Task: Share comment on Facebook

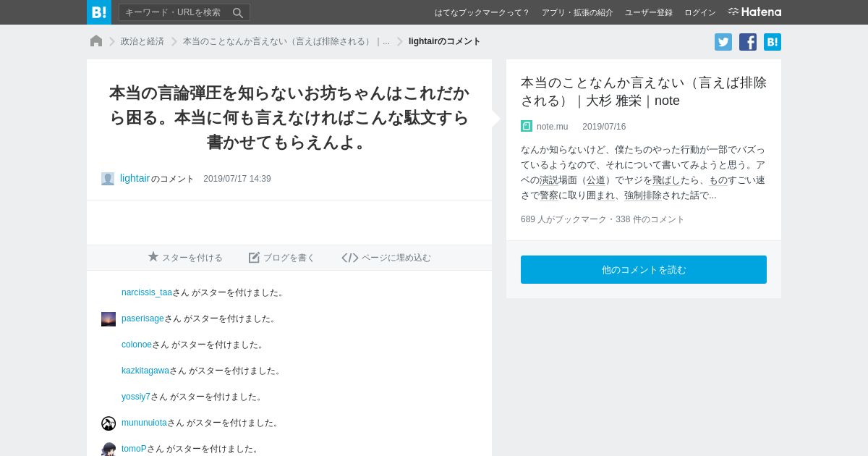Action: click(x=748, y=42)
